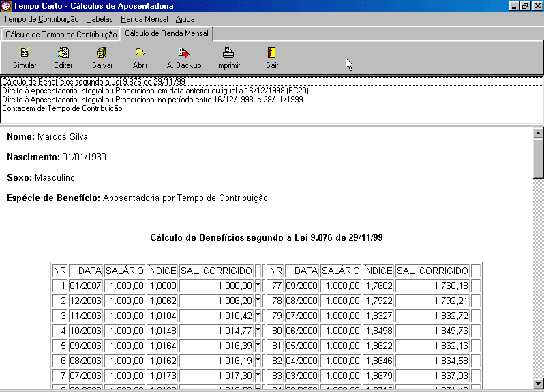The image size is (544, 392).
Task: Click the date cell 11/2006
Action: point(86,316)
